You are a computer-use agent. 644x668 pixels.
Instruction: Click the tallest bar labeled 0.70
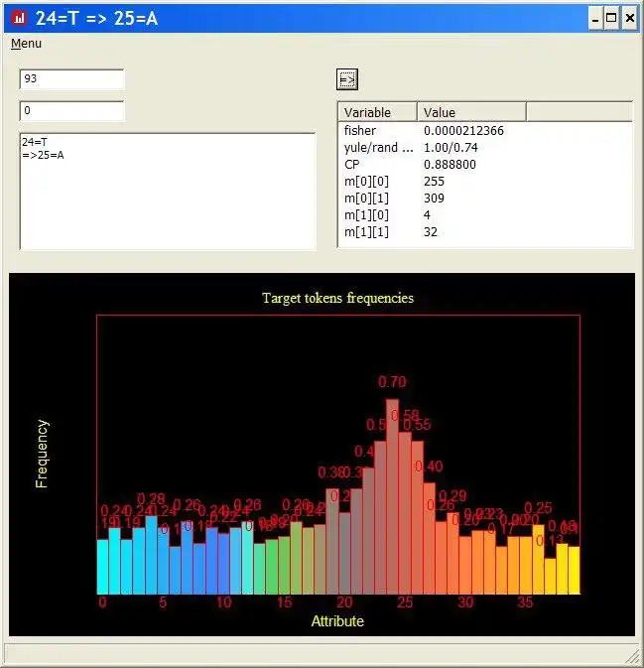pyautogui.click(x=392, y=496)
